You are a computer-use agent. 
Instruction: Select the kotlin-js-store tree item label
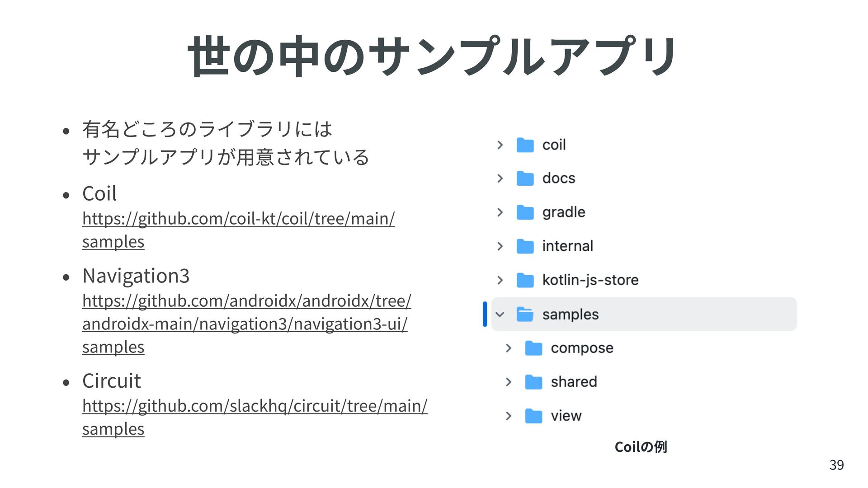[x=590, y=280]
